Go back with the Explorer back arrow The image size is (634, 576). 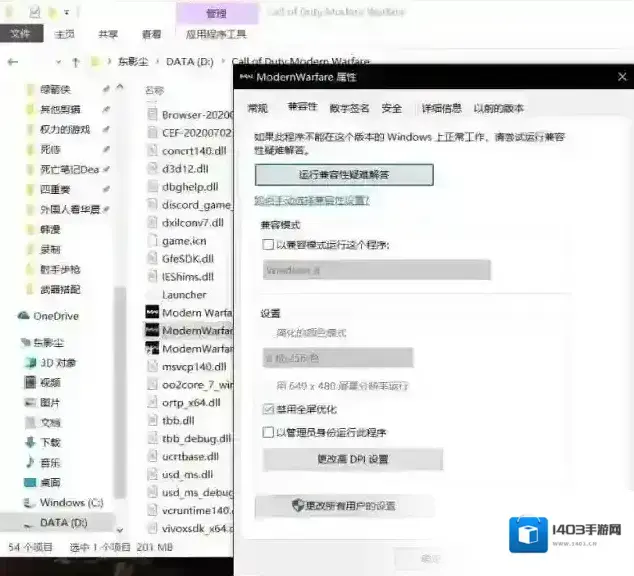pyautogui.click(x=13, y=62)
